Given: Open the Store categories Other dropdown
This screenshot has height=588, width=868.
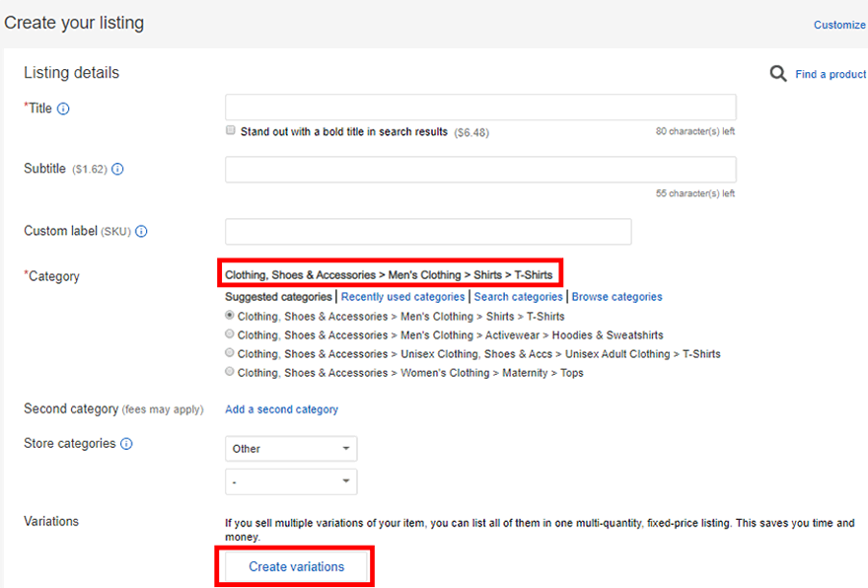Looking at the screenshot, I should point(291,449).
